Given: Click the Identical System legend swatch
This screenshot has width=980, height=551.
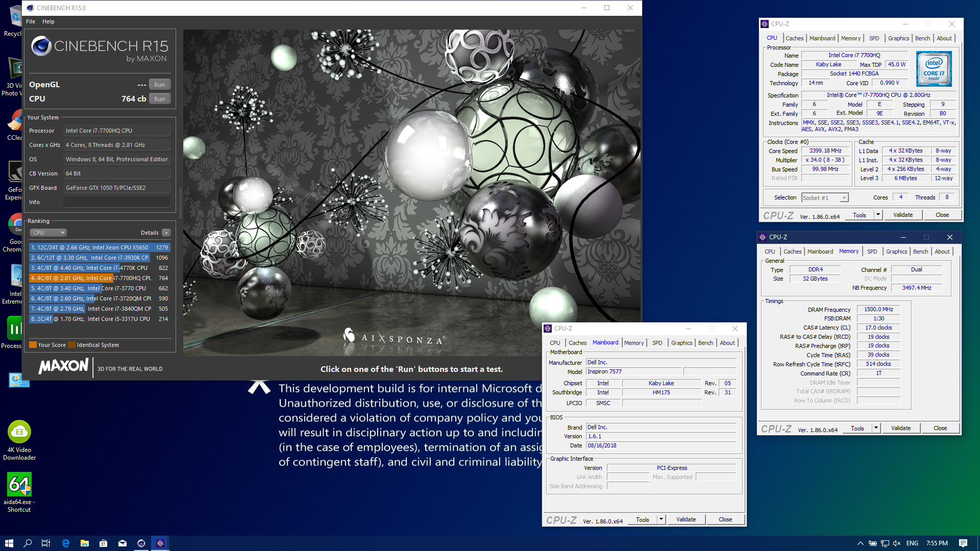Looking at the screenshot, I should pyautogui.click(x=72, y=345).
